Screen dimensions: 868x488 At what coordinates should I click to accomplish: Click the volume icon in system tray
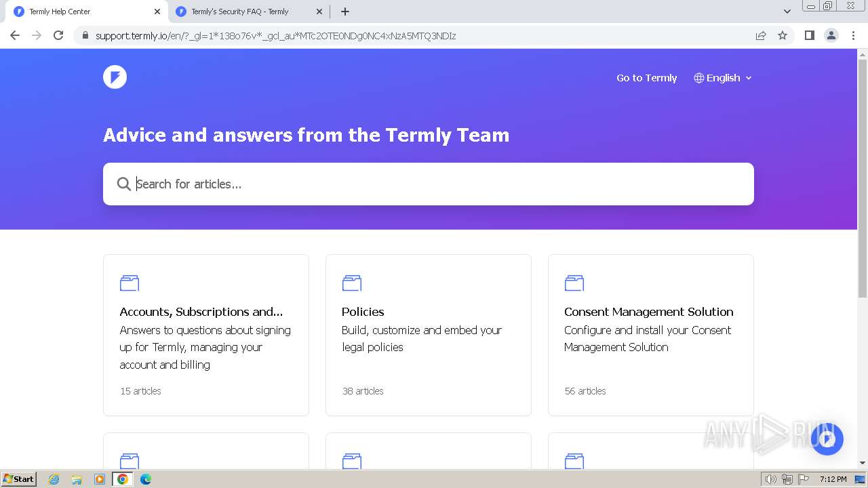[x=770, y=479]
